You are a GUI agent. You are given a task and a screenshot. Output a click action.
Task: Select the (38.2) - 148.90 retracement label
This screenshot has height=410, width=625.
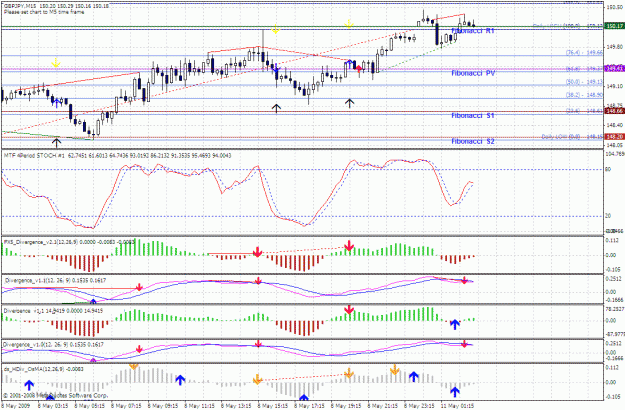click(584, 95)
